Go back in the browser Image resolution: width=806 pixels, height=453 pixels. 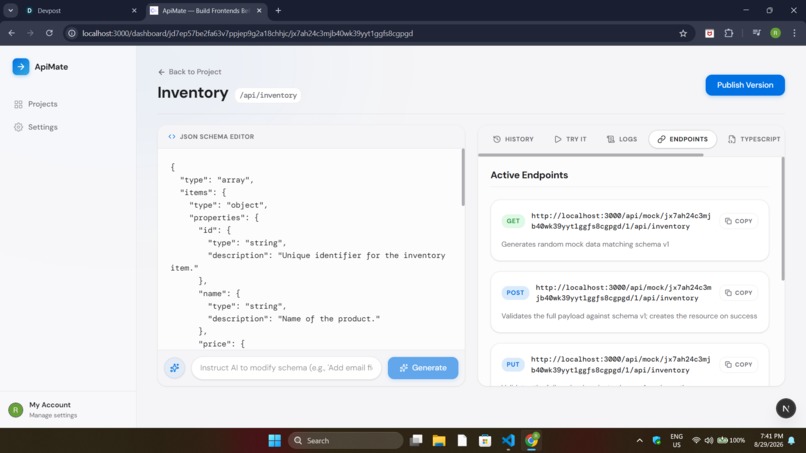12,33
